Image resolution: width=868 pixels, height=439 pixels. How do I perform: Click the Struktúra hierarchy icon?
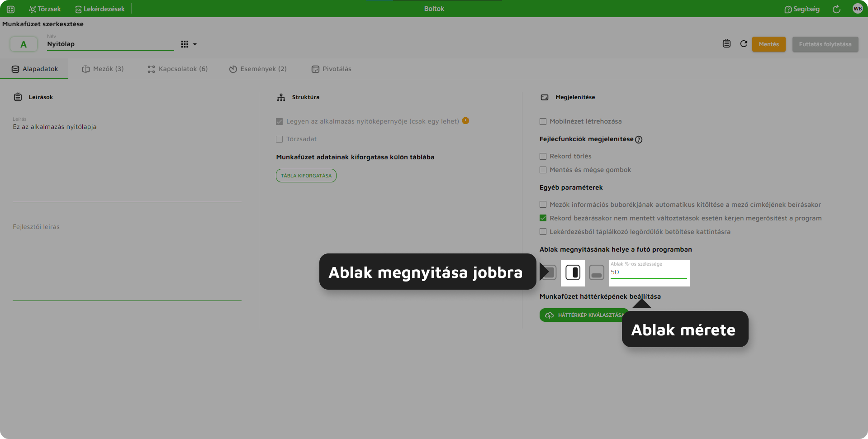point(281,97)
